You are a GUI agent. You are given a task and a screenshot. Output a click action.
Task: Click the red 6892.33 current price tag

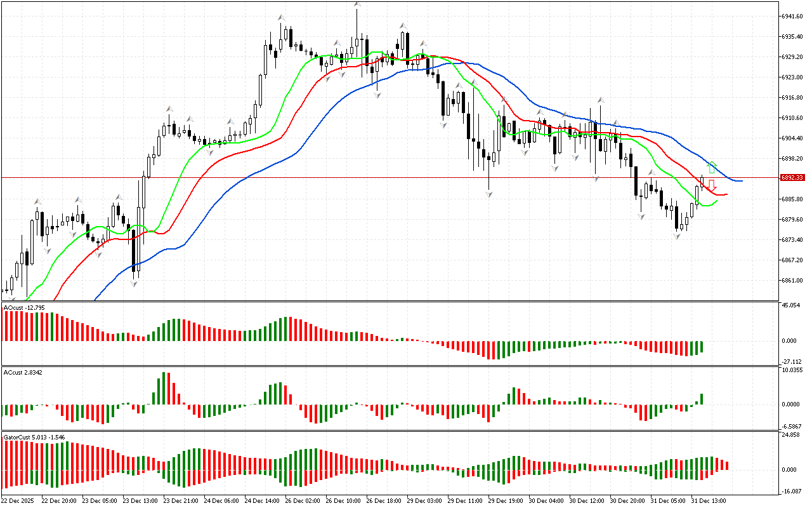(792, 178)
